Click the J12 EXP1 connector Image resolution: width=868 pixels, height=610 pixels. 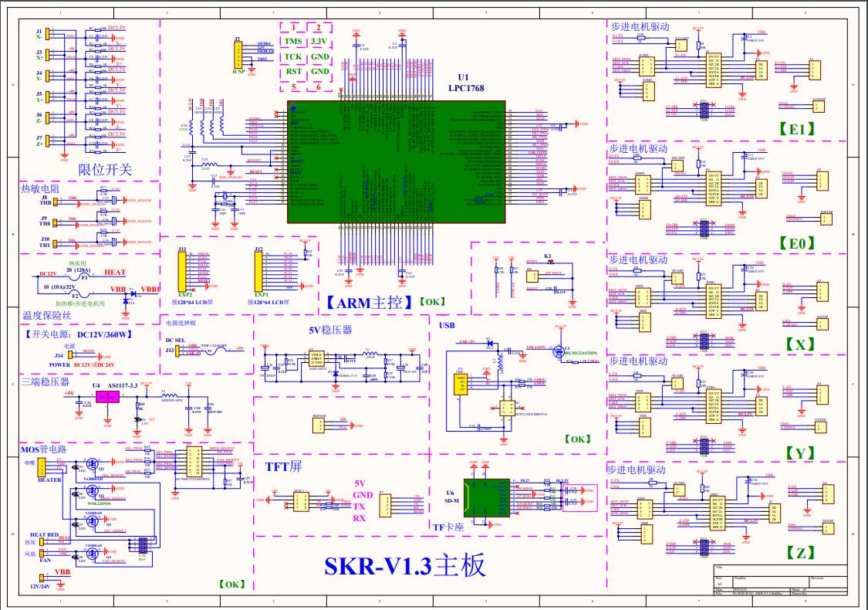point(258,272)
